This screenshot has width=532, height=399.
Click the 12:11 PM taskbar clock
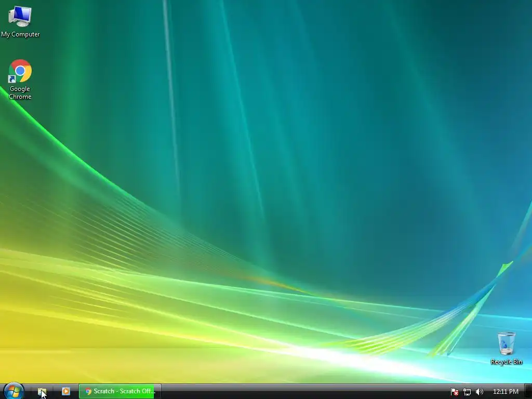tap(506, 392)
